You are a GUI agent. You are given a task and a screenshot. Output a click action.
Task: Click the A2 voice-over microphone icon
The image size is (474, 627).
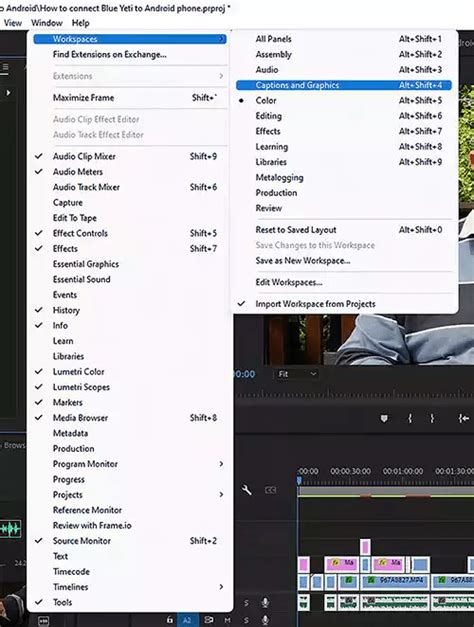(265, 620)
